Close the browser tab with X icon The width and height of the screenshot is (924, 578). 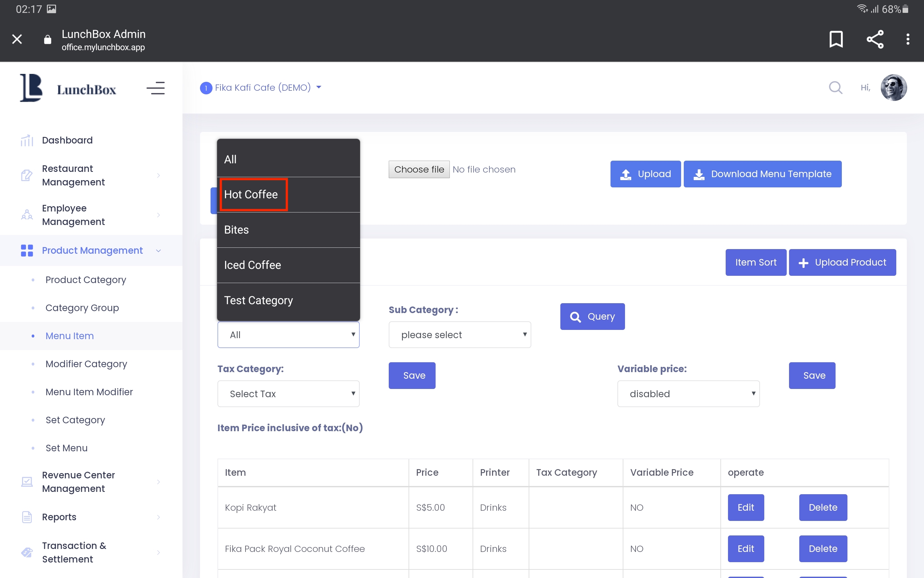click(x=17, y=39)
